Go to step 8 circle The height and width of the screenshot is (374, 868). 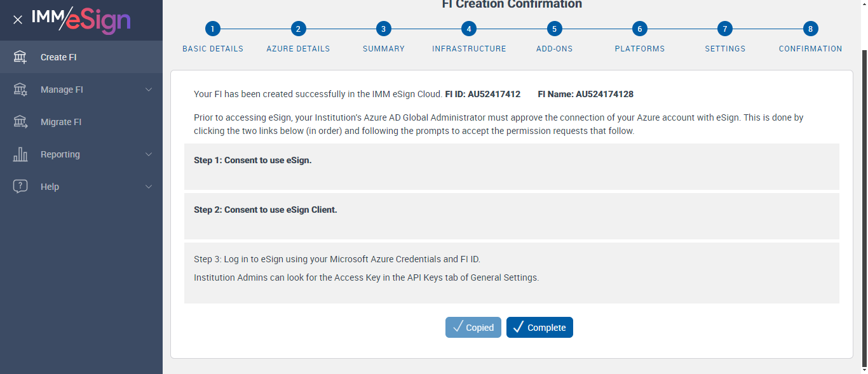pos(810,29)
